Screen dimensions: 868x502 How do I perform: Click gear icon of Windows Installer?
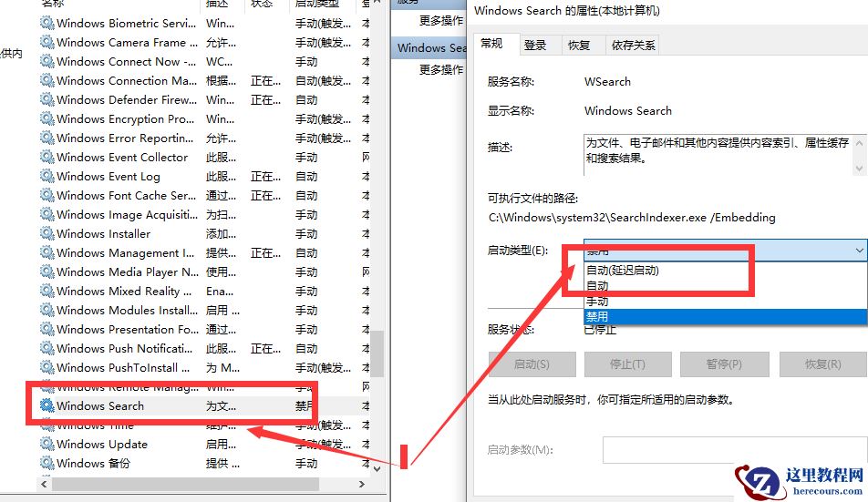(x=47, y=233)
